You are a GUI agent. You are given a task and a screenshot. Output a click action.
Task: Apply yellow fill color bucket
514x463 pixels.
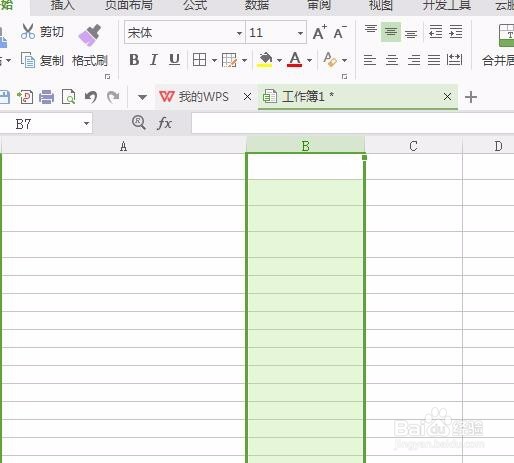[x=265, y=60]
